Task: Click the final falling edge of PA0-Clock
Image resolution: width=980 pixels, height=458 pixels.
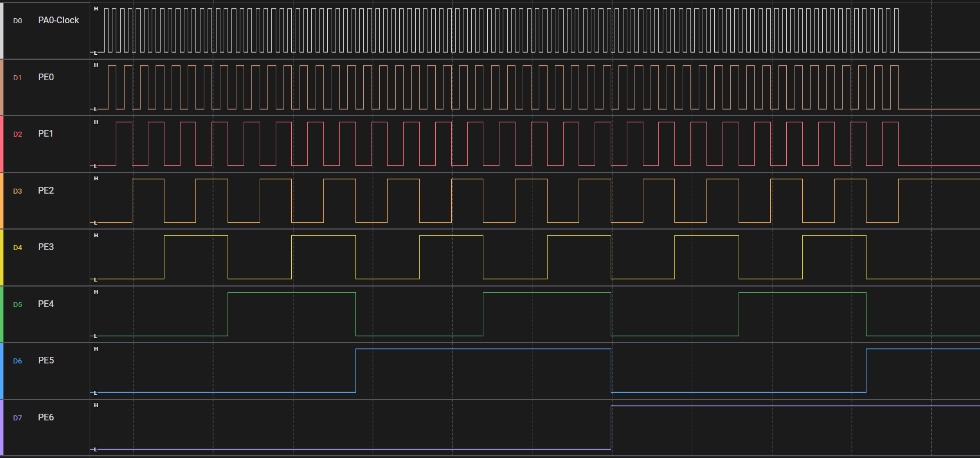Action: pos(898,30)
